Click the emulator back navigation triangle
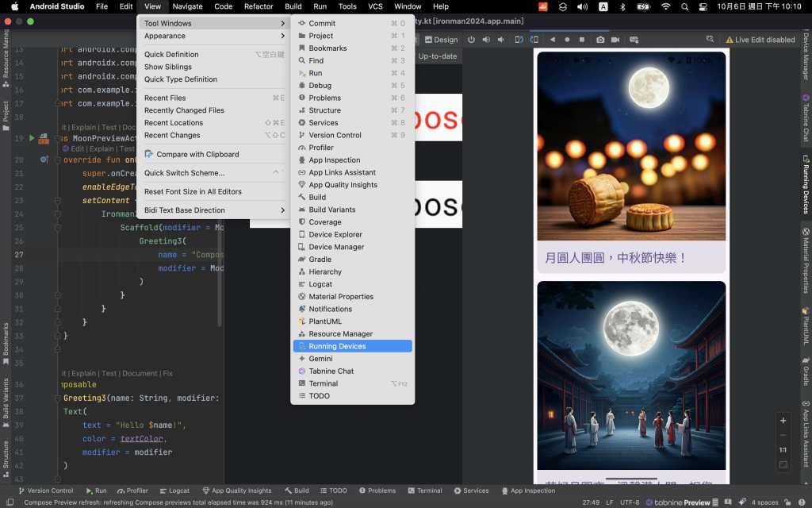812x508 pixels. (x=553, y=40)
